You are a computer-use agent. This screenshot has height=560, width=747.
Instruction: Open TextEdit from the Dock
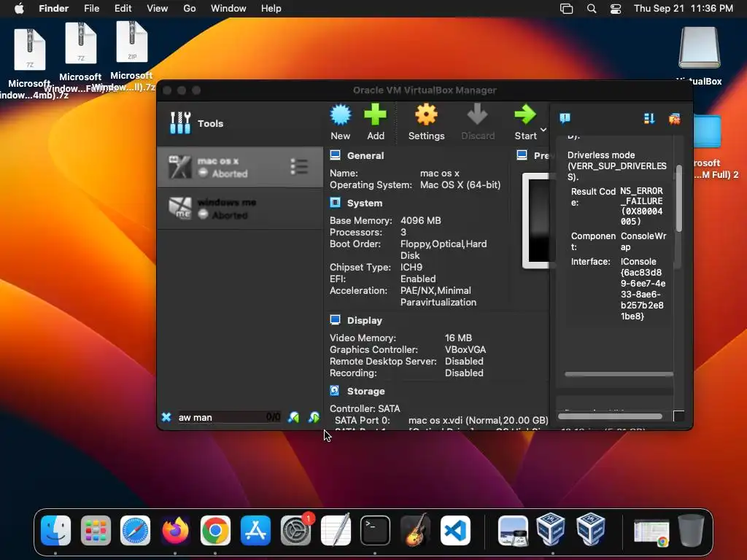[x=336, y=530]
